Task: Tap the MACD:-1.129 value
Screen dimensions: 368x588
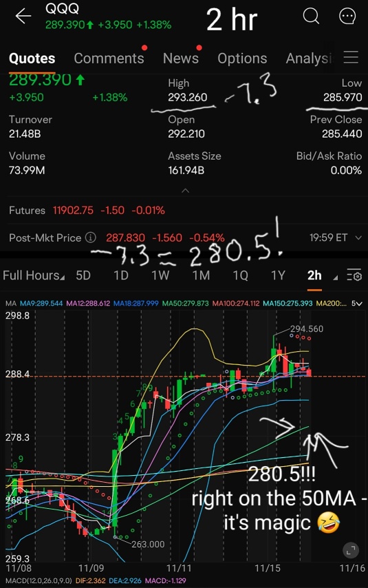Action: (165, 580)
